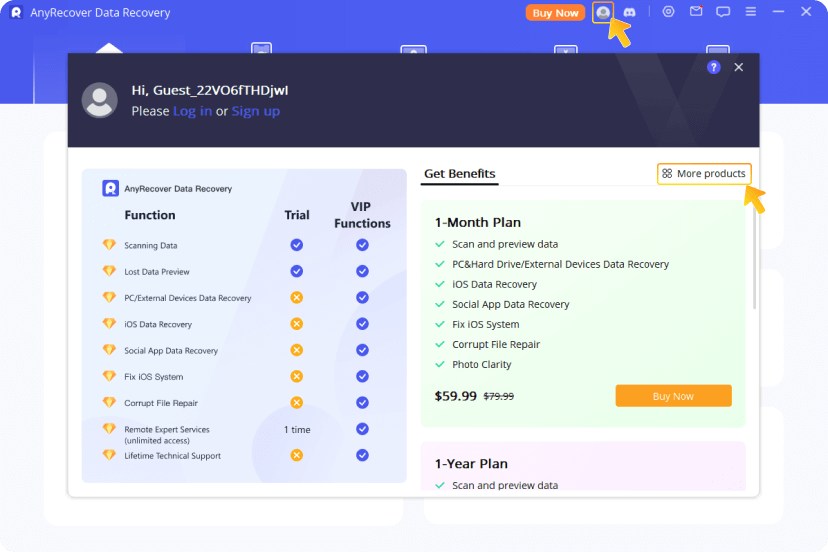The width and height of the screenshot is (828, 552).
Task: Click the guest profile avatar picture
Action: pos(100,100)
